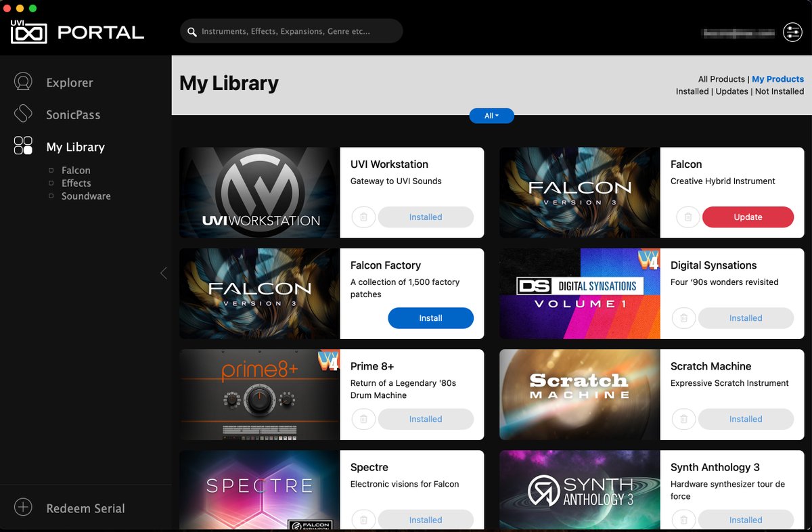This screenshot has width=812, height=532.
Task: Click the Prime 8+ title text
Action: coord(372,366)
